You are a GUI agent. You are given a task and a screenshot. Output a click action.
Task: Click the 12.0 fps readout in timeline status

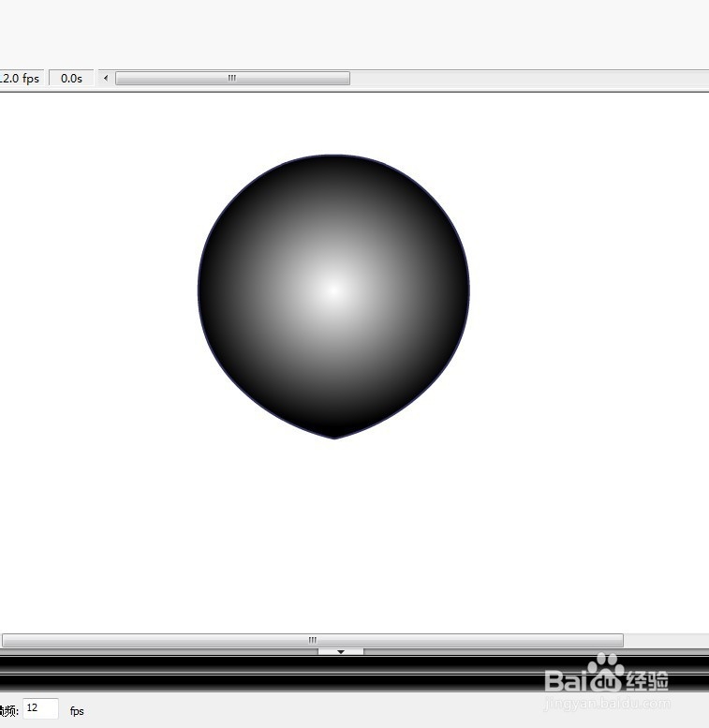22,78
